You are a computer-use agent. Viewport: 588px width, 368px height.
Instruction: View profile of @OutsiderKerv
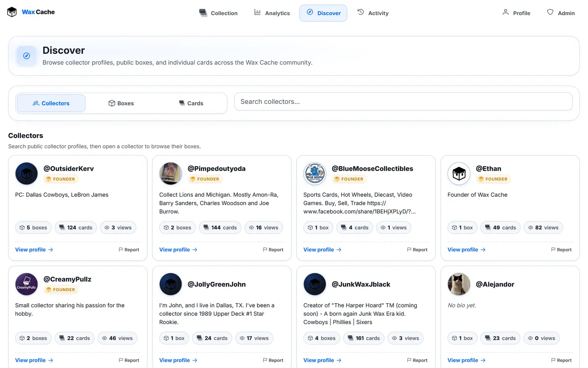coord(34,249)
